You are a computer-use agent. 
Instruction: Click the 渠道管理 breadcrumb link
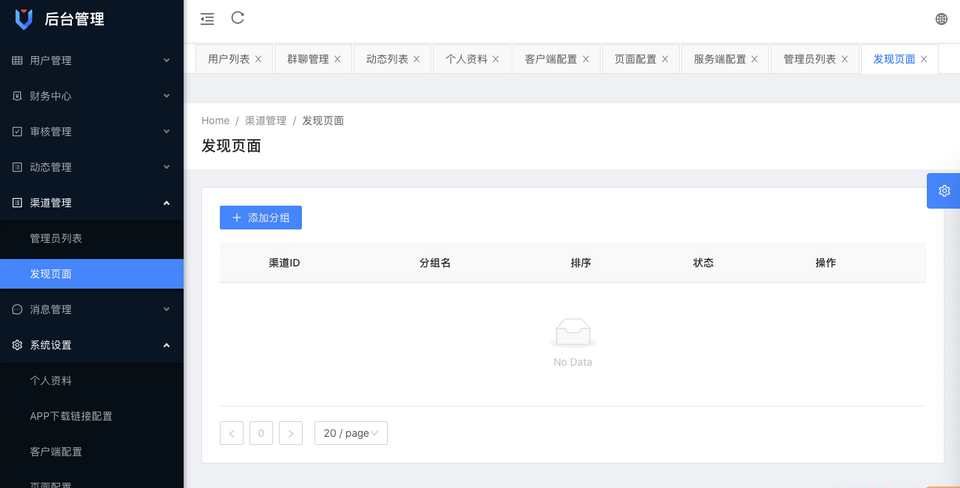tap(266, 121)
